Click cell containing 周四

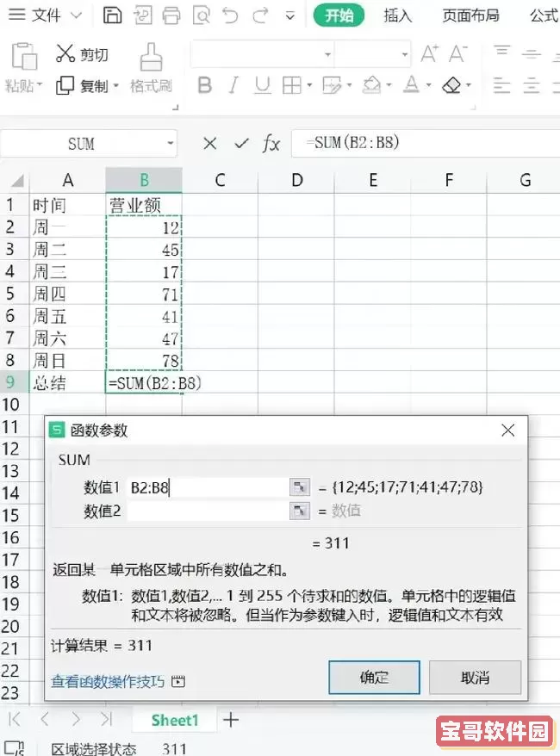pos(67,294)
